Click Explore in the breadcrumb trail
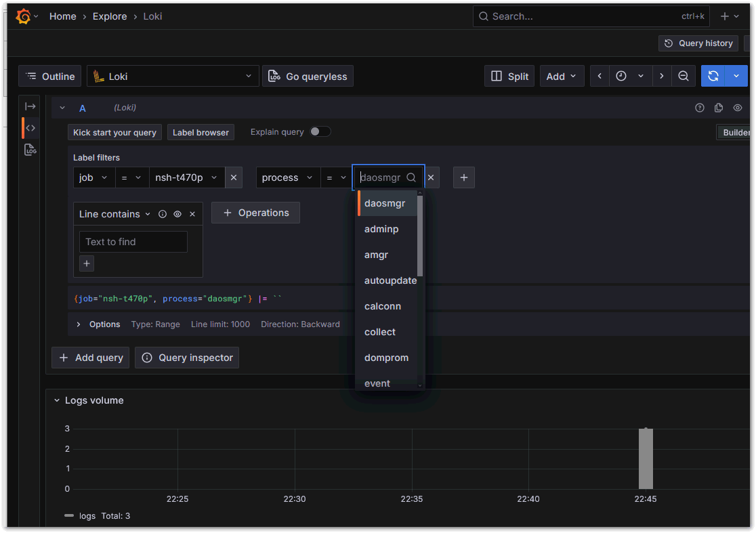 [x=110, y=16]
